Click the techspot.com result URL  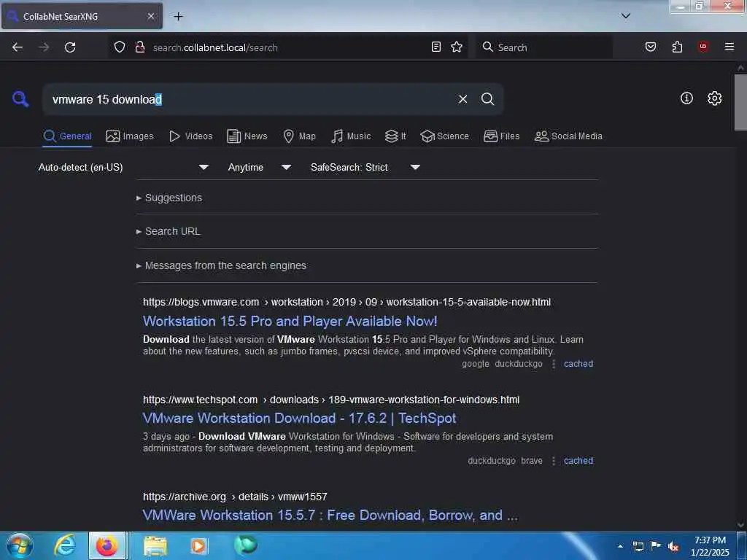tap(331, 400)
